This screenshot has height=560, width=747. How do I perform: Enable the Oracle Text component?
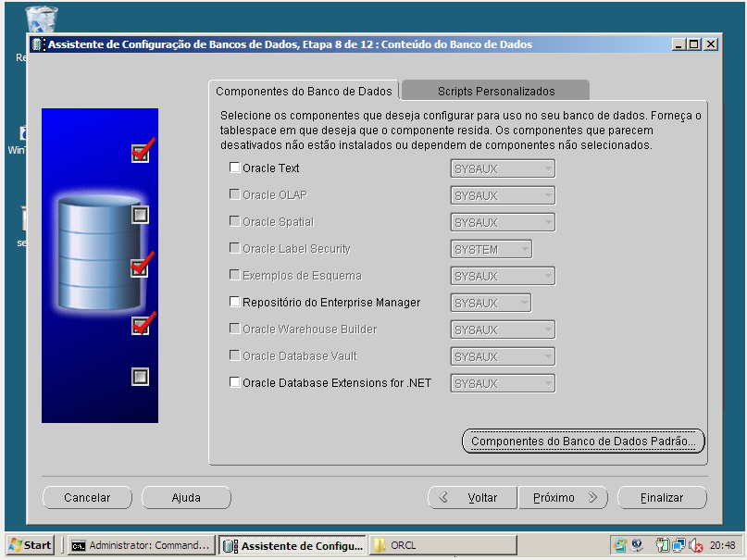(234, 168)
